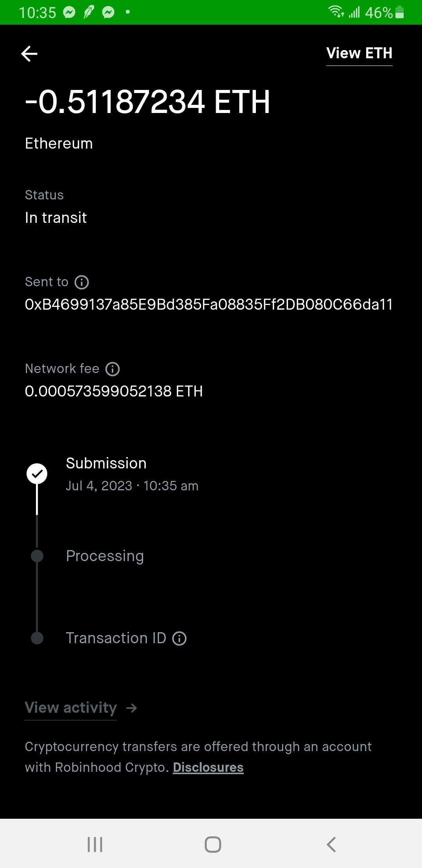The width and height of the screenshot is (422, 868).
Task: Tap the Android recent apps button
Action: click(95, 845)
